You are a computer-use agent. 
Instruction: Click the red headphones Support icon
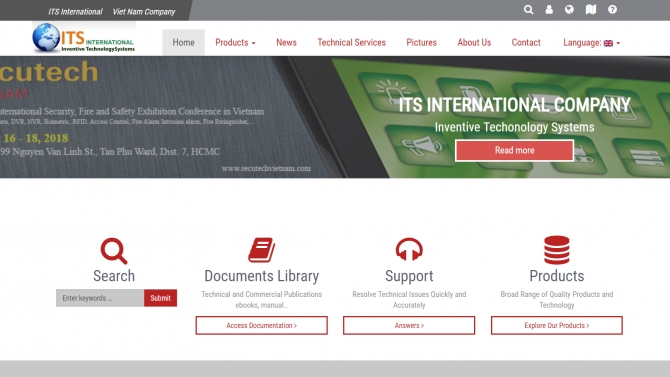(409, 249)
